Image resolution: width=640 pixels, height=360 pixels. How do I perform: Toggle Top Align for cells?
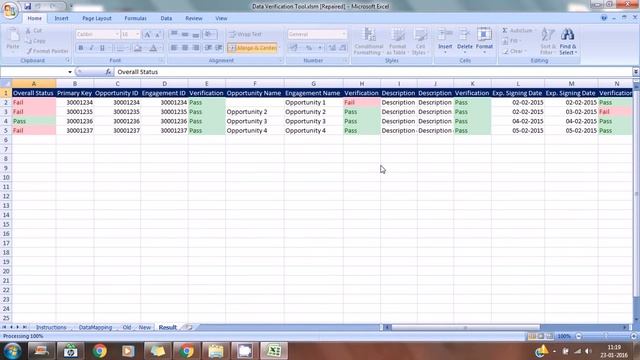174,34
